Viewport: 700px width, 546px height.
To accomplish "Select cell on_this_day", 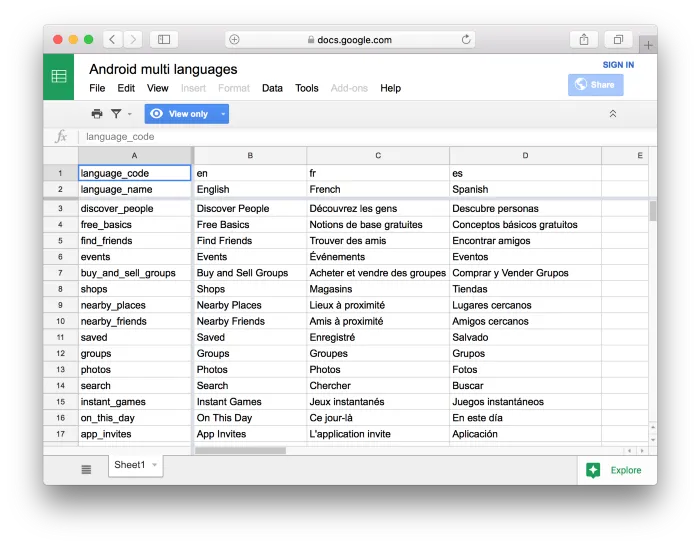I will (x=134, y=418).
